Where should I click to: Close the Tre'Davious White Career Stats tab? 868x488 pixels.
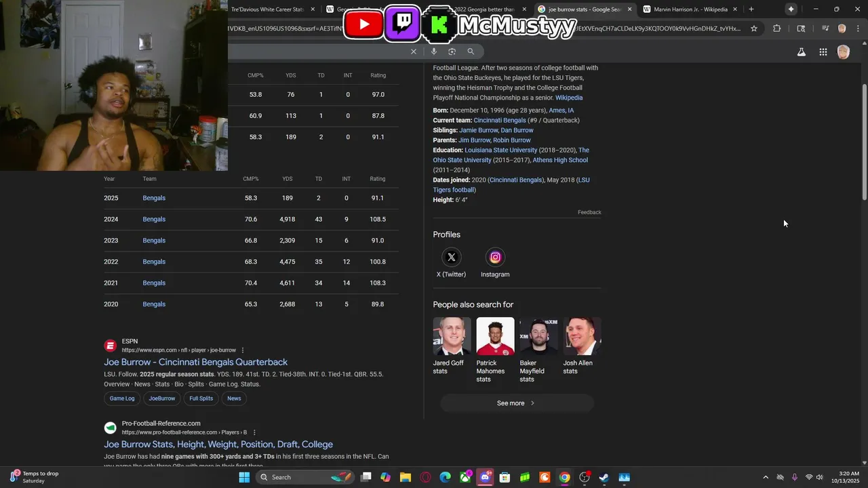pyautogui.click(x=313, y=9)
